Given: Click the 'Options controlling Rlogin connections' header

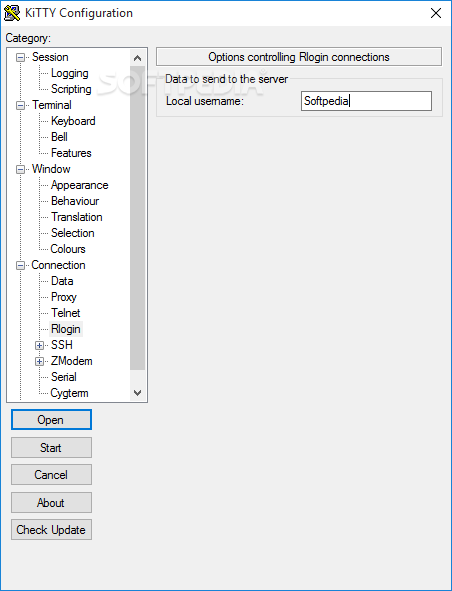Looking at the screenshot, I should coord(299,57).
